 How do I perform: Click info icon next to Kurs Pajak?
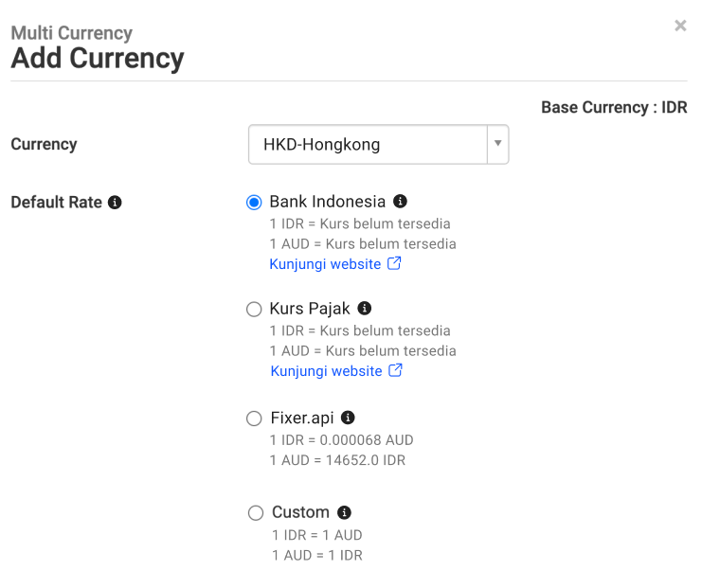[364, 309]
